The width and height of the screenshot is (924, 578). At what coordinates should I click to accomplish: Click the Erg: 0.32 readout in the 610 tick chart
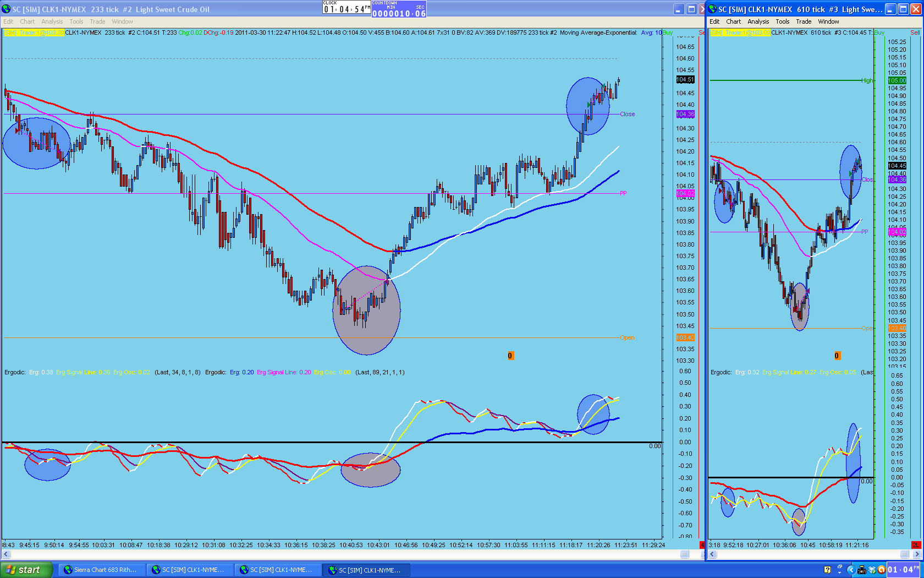[x=747, y=372]
